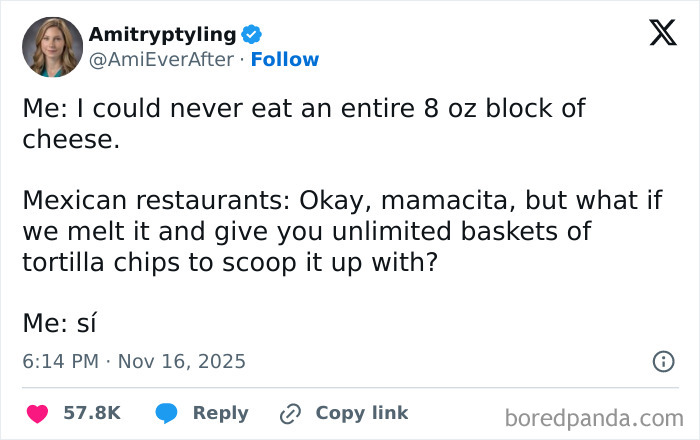
Task: Follow the Amitryptyling account
Action: [x=285, y=59]
